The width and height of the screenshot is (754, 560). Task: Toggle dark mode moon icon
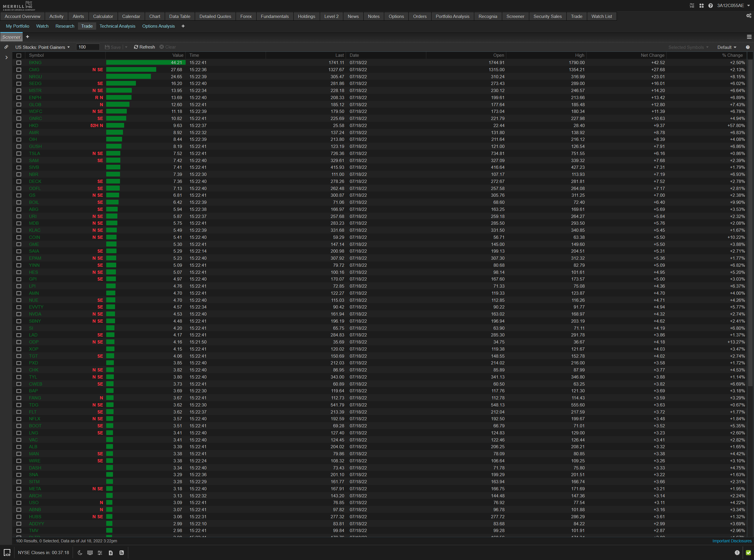click(x=80, y=553)
